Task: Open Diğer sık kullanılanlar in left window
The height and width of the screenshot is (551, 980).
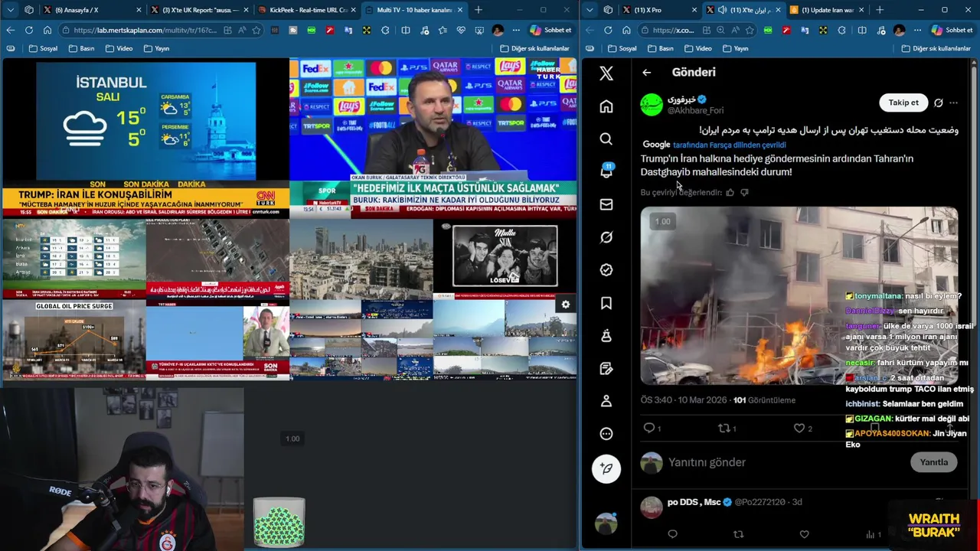Action: pyautogui.click(x=534, y=48)
